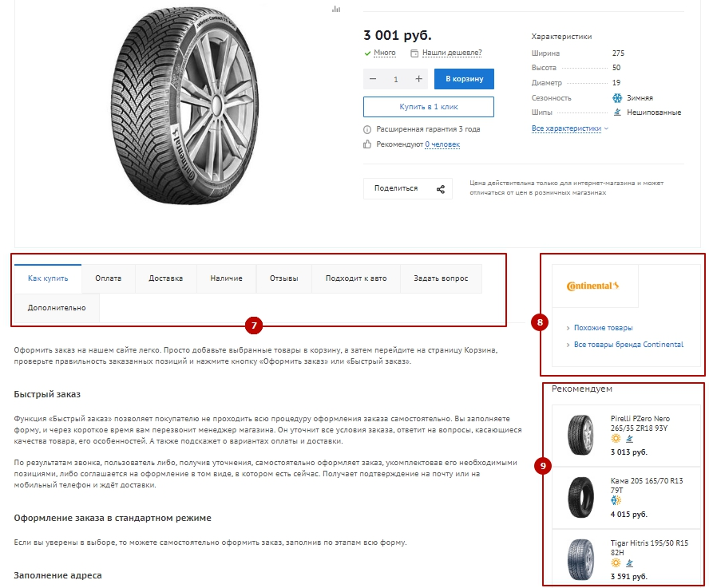Switch to the Отзывы tab
The width and height of the screenshot is (709, 588).
click(x=284, y=278)
